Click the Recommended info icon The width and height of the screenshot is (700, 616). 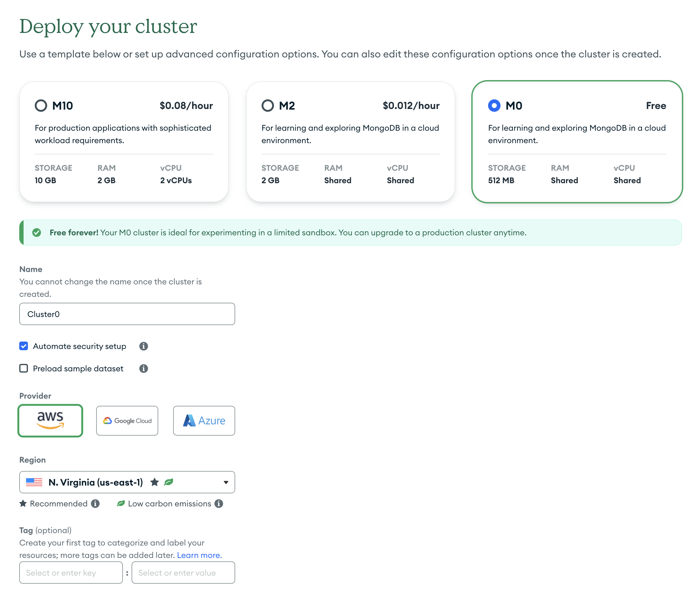click(95, 503)
